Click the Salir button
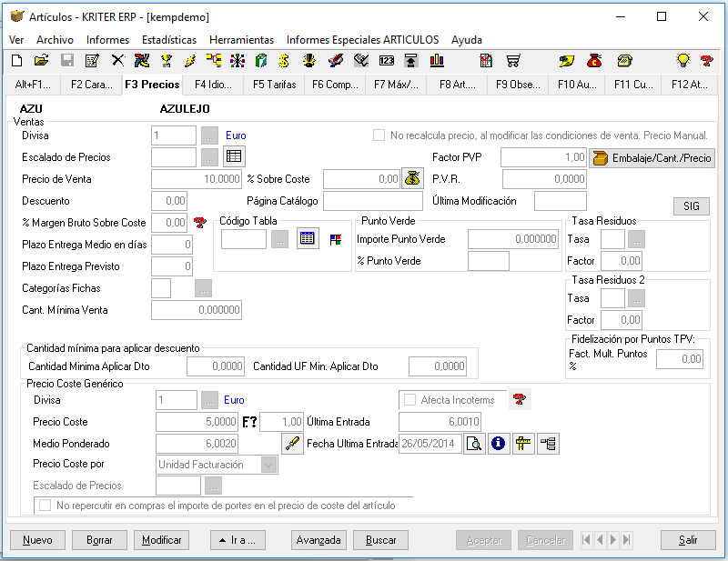The height and width of the screenshot is (561, 728). tap(688, 540)
